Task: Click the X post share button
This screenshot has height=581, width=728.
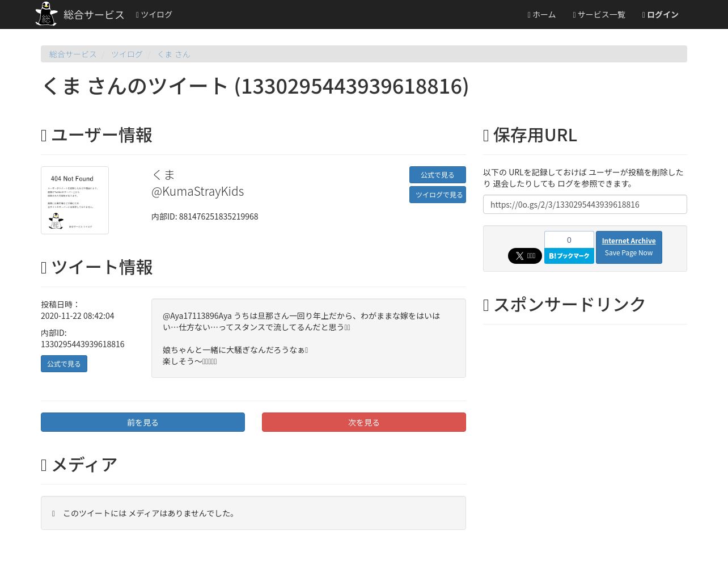Action: pyautogui.click(x=525, y=256)
